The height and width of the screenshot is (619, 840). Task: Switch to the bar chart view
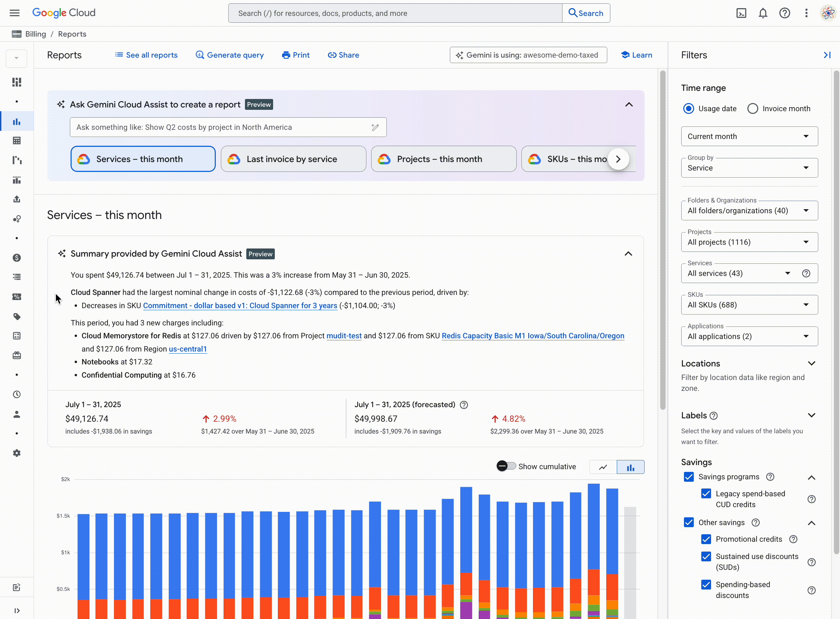click(x=631, y=467)
